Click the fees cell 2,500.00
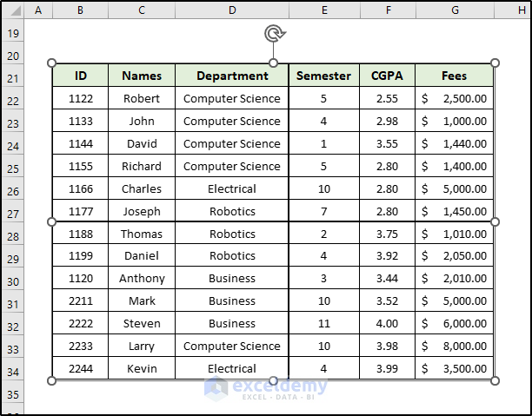532x416 pixels. 454,98
